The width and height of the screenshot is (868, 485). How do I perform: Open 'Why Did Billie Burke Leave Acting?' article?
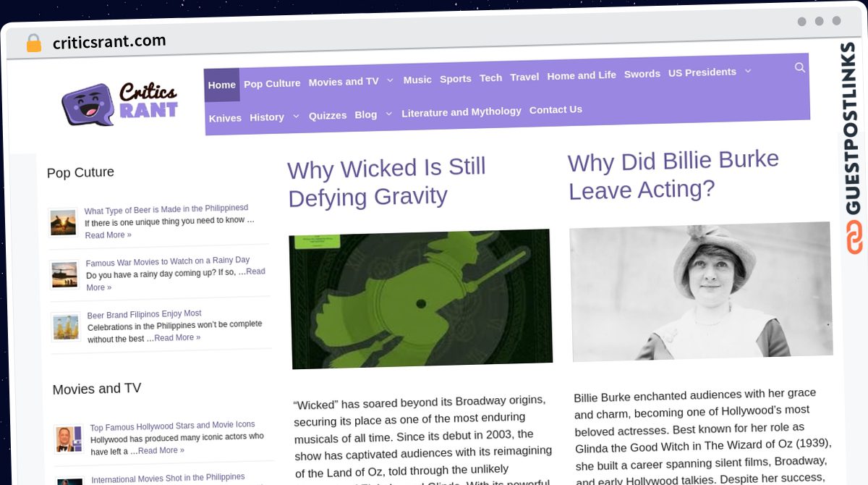(x=673, y=174)
